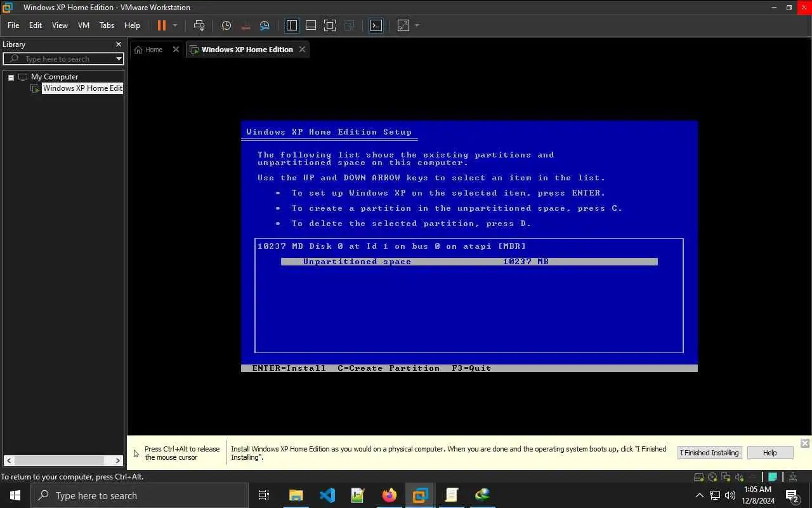The image size is (812, 508).
Task: Open Visual Studio Code from the taskbar
Action: 327,495
